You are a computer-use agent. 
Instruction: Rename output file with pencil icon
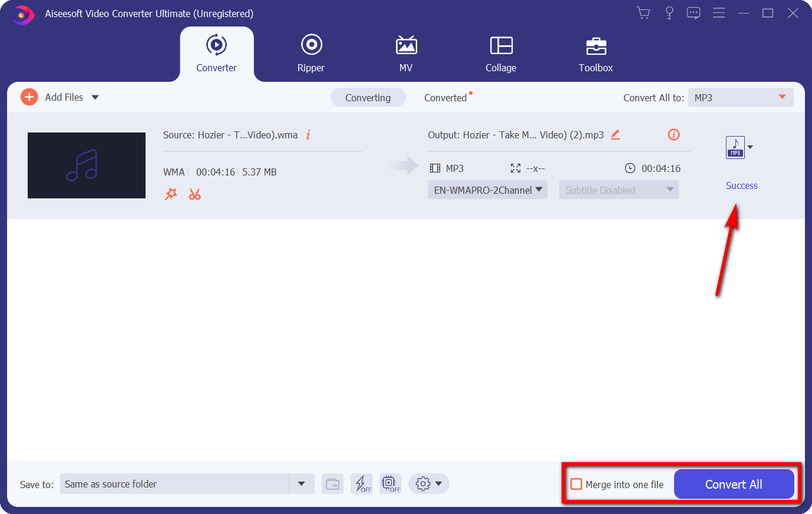coord(615,135)
